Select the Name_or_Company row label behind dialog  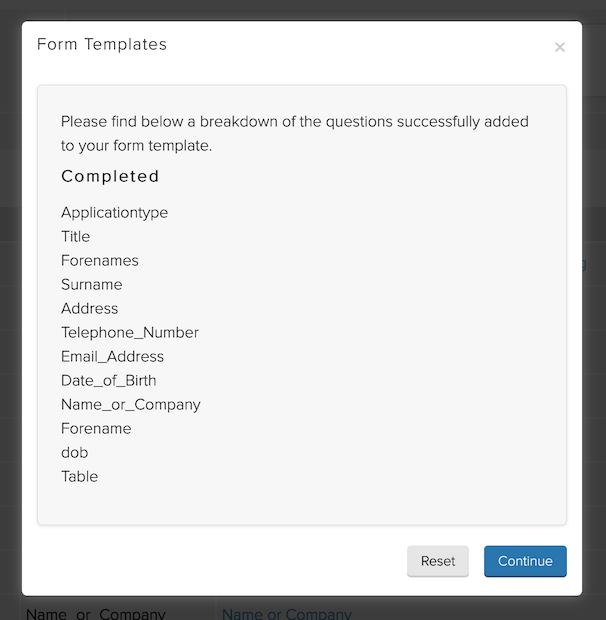pyautogui.click(x=96, y=613)
